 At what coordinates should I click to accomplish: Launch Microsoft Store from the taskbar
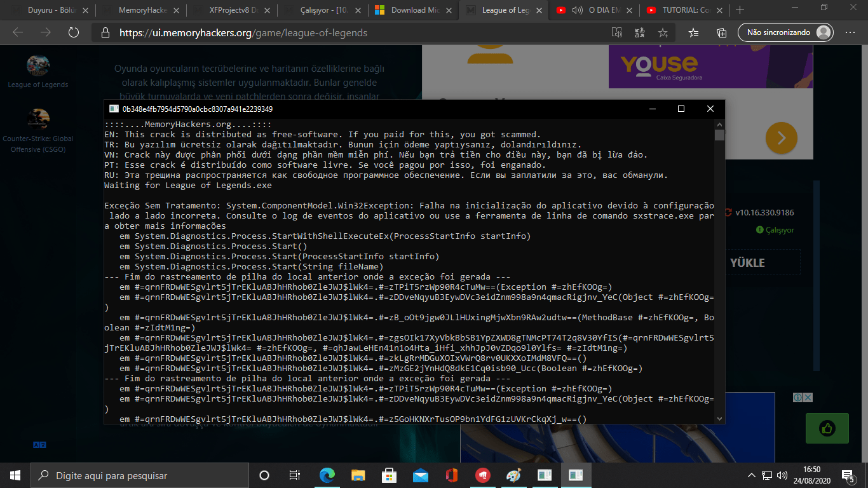[x=390, y=475]
